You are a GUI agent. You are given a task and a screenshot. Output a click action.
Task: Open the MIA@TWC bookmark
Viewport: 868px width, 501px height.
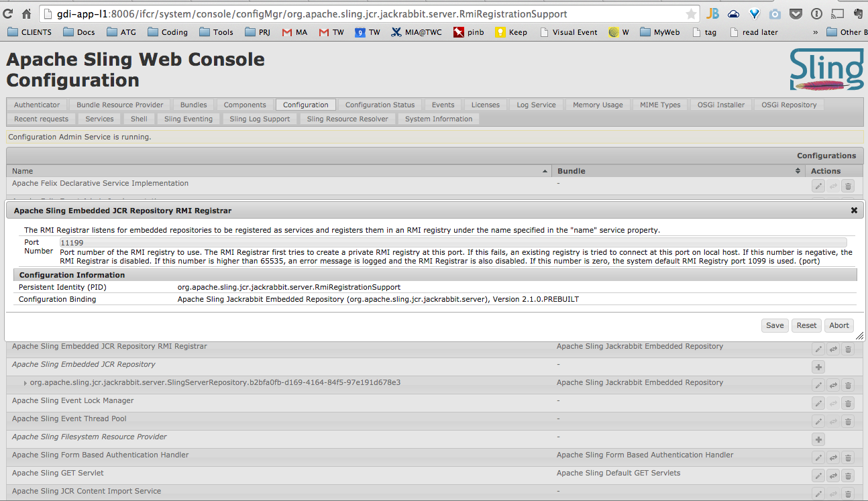(417, 32)
